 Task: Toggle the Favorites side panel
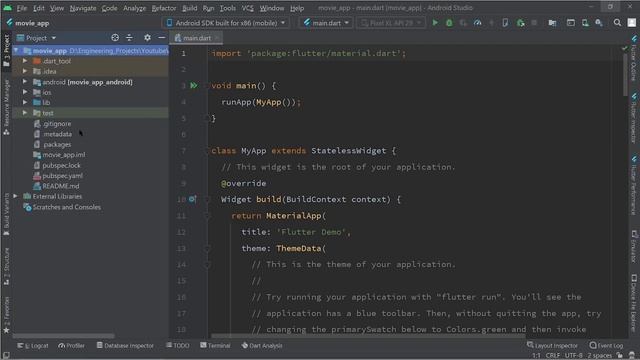(x=7, y=315)
